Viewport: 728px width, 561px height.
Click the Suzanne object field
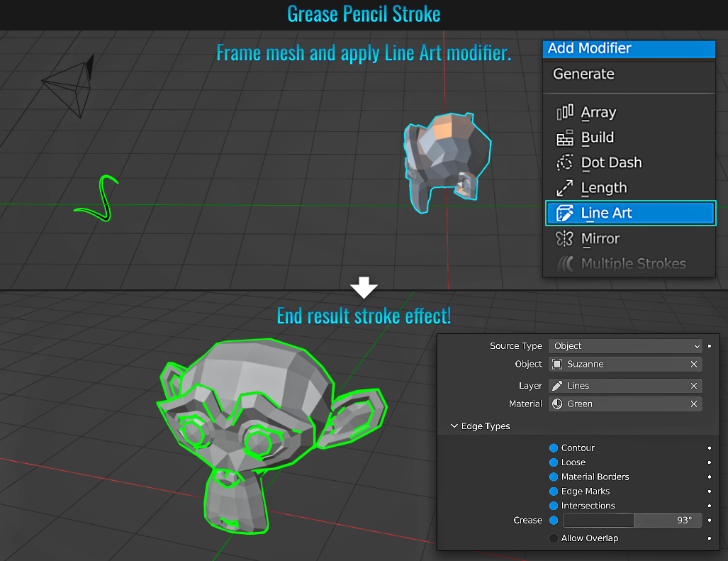point(625,364)
